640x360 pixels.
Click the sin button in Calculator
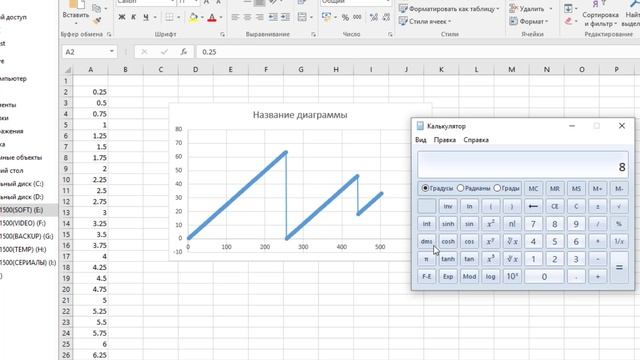tap(469, 224)
